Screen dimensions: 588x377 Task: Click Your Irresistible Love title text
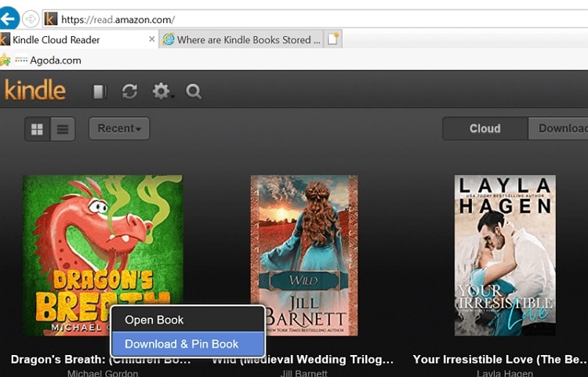[x=500, y=360]
